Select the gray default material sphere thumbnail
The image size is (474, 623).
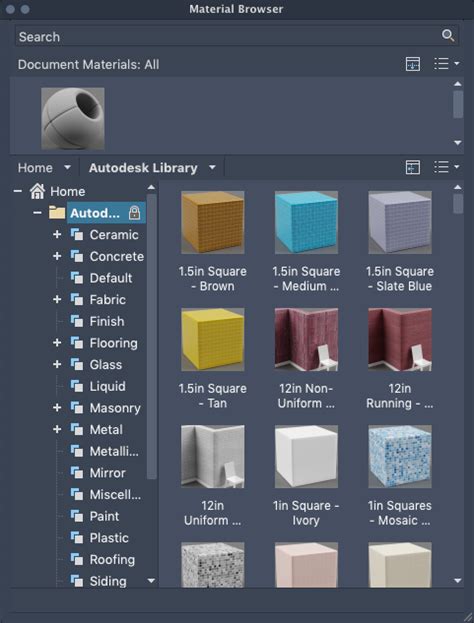[73, 118]
